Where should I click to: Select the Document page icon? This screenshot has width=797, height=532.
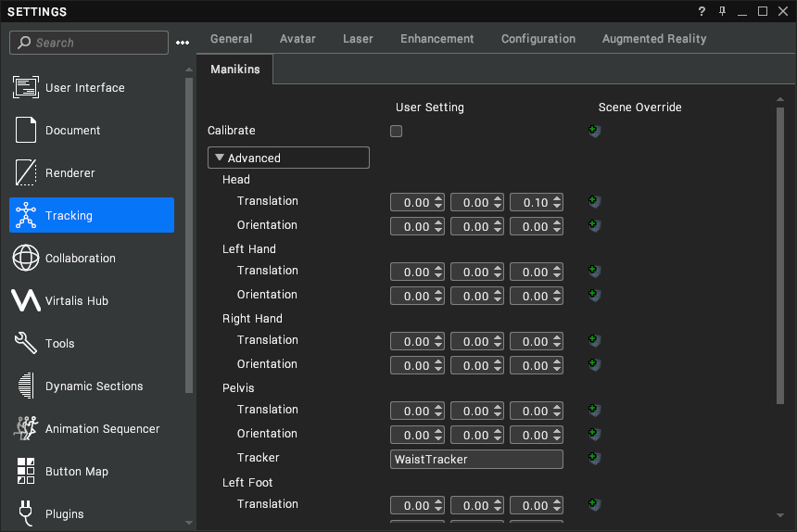pyautogui.click(x=26, y=131)
